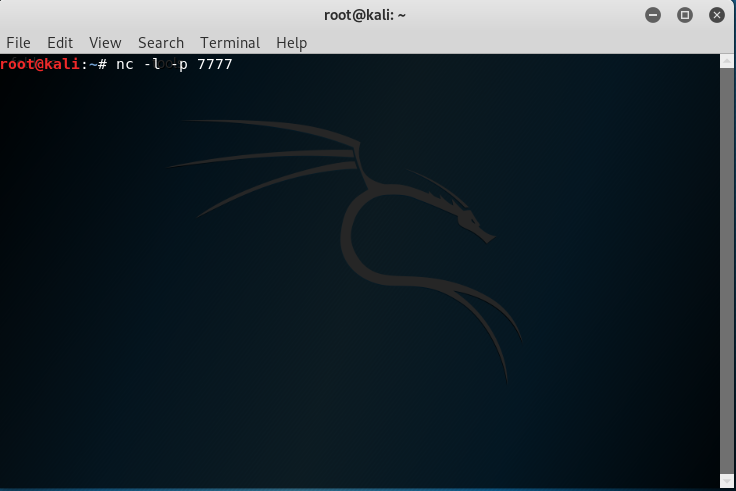Open the Edit menu
The width and height of the screenshot is (736, 491).
click(x=60, y=43)
